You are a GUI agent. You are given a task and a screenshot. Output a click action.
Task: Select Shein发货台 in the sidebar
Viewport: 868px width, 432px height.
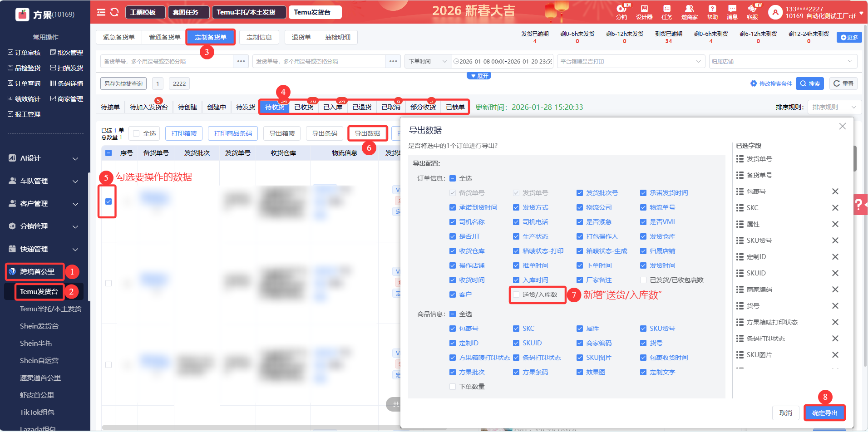point(39,326)
